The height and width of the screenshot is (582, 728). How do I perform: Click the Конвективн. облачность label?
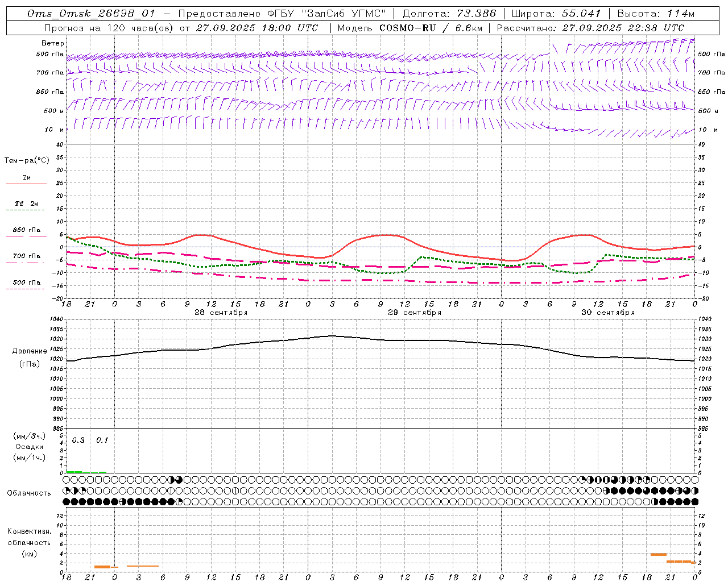(x=29, y=537)
